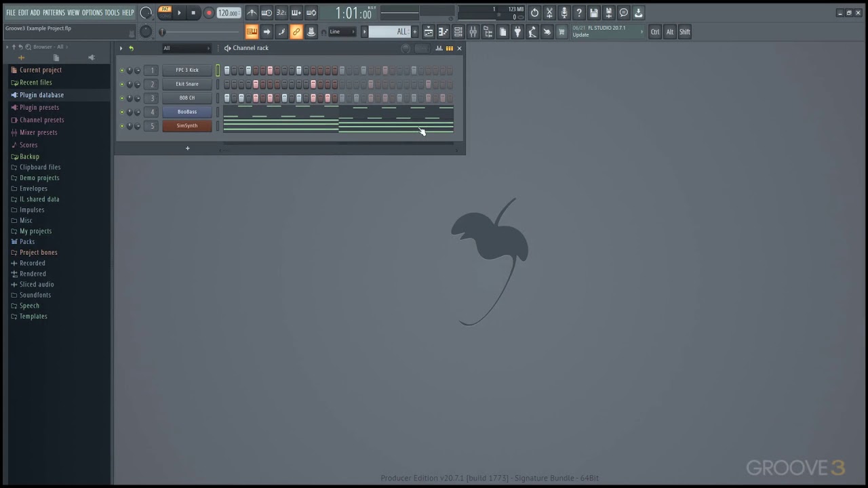Toggle the Ekit Snare channel select indicator
This screenshot has height=488, width=868.
[218, 84]
